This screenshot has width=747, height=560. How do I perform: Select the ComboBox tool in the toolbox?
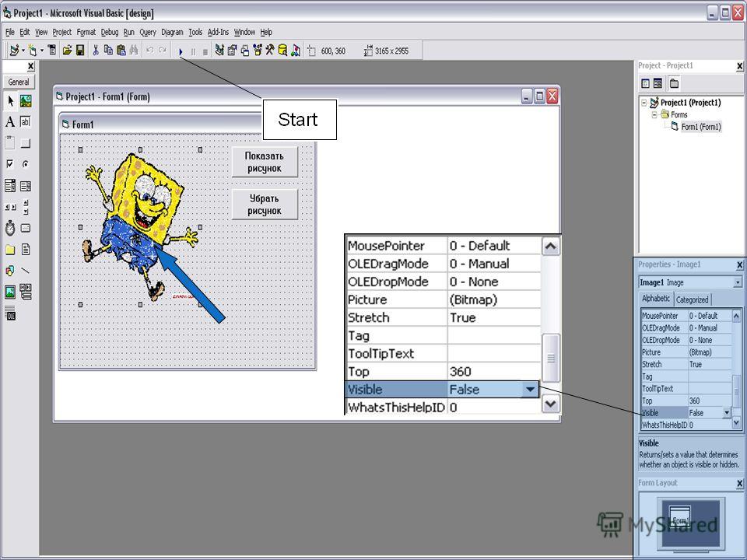pyautogui.click(x=10, y=186)
